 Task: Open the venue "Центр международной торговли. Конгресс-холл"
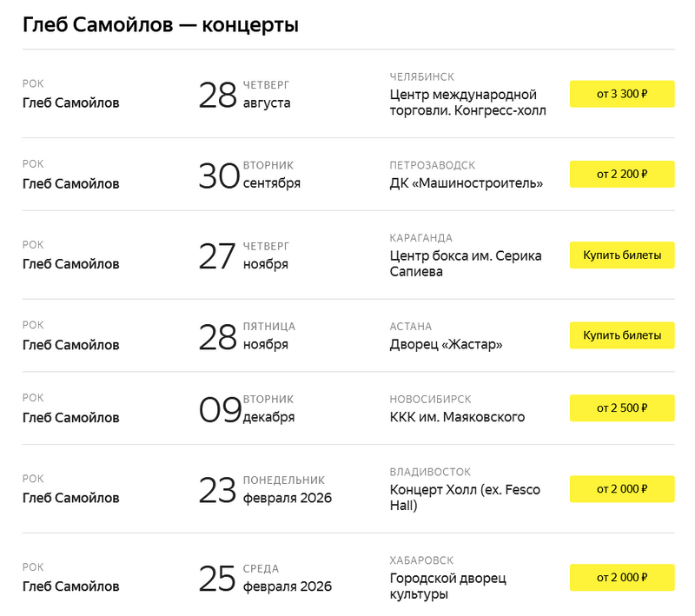click(467, 103)
